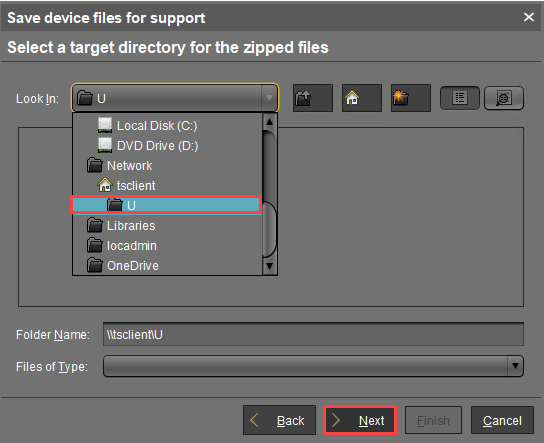Click the list scrollbar up arrow

tap(270, 122)
